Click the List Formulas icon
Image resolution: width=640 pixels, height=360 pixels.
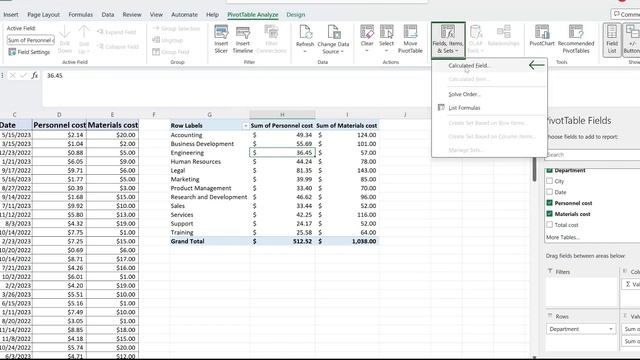click(x=441, y=107)
